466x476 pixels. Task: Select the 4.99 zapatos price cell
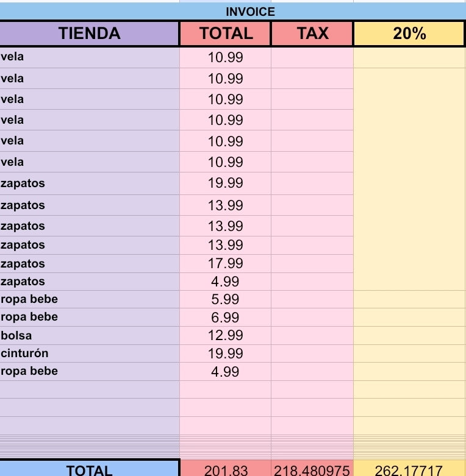click(x=226, y=282)
